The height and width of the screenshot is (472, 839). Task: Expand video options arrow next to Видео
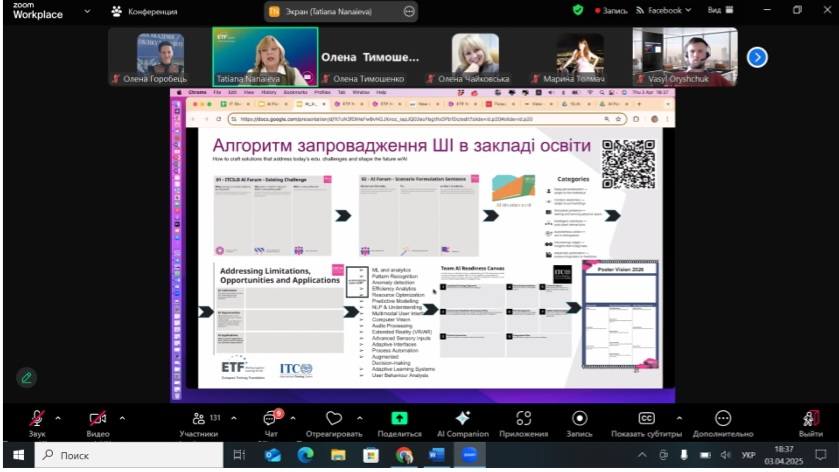pyautogui.click(x=123, y=418)
